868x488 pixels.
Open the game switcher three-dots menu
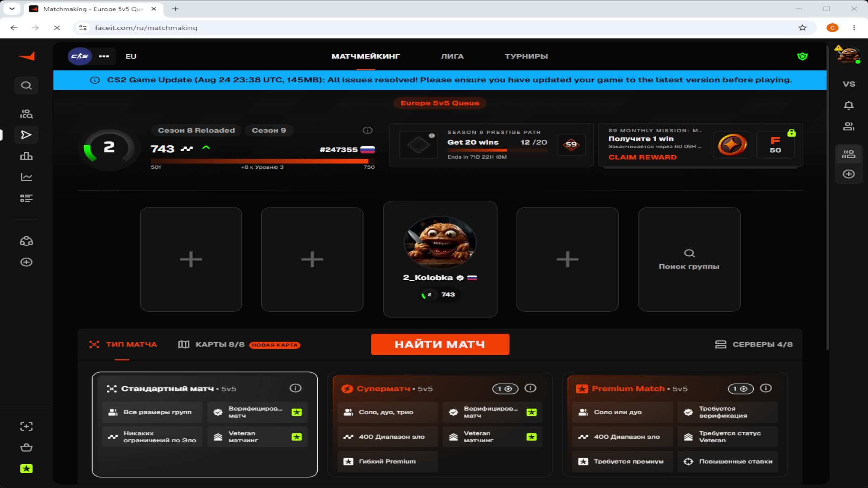[104, 56]
